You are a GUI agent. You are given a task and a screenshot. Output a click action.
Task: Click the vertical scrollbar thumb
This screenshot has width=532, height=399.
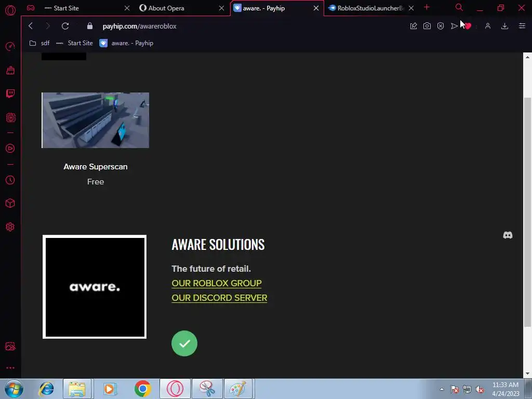coord(527,212)
